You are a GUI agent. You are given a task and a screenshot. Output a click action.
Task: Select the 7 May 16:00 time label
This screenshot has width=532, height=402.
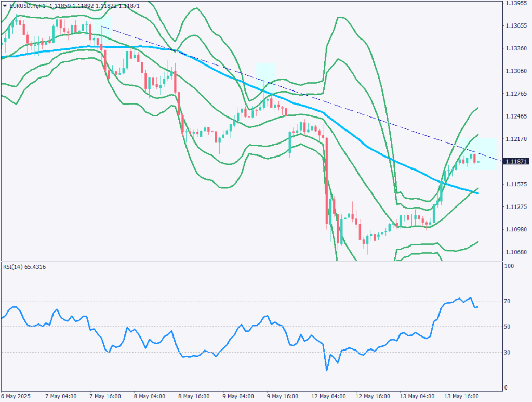coord(105,397)
